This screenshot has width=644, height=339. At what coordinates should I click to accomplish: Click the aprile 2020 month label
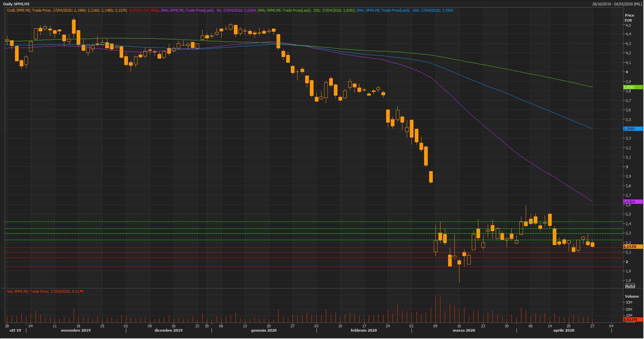563,330
